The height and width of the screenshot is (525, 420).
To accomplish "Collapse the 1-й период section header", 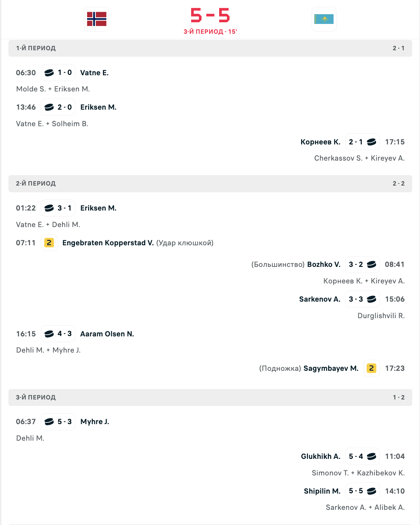I will pos(210,48).
